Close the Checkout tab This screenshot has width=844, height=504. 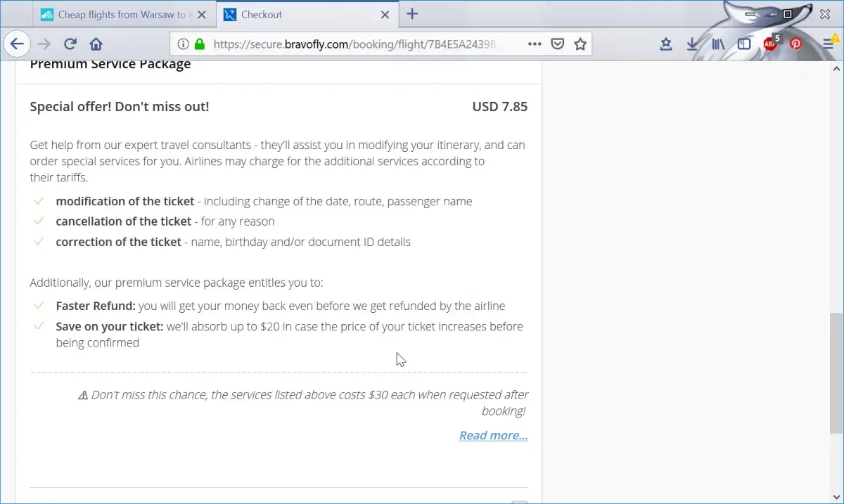coord(385,14)
